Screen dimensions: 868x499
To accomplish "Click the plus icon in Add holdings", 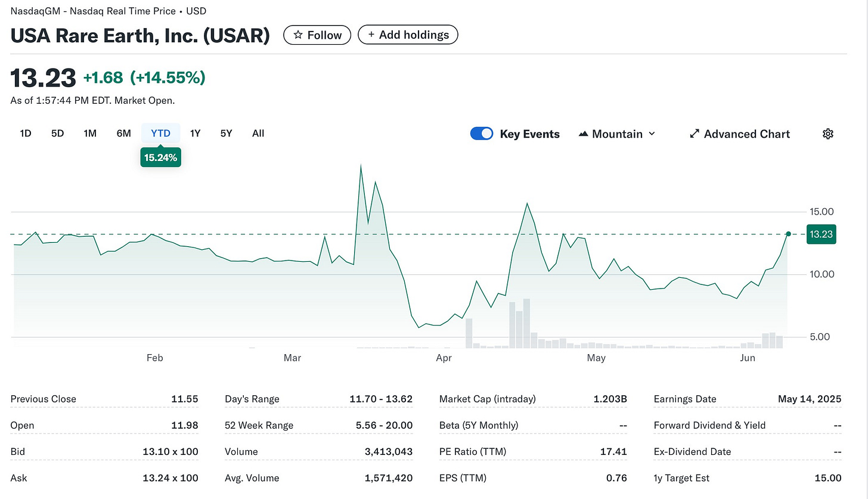I will [371, 35].
